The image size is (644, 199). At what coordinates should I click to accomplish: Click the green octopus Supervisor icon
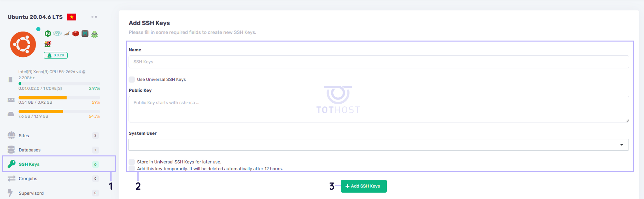point(94,34)
